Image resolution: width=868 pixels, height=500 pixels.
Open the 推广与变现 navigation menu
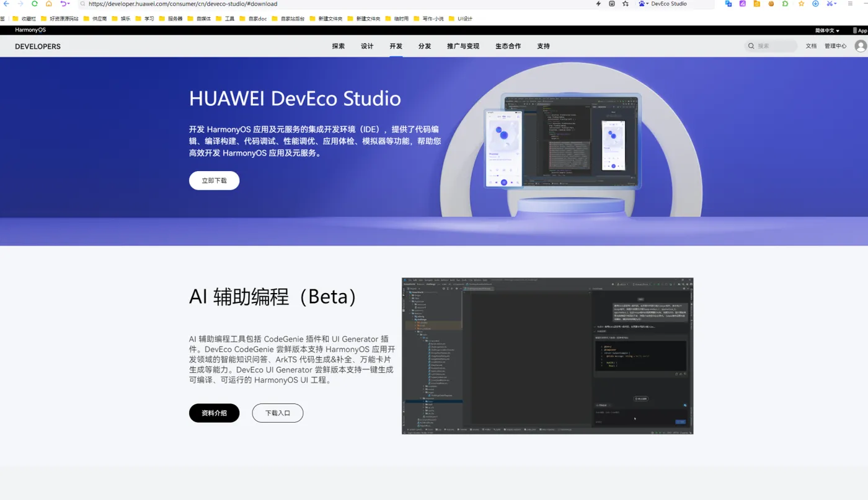pos(463,46)
